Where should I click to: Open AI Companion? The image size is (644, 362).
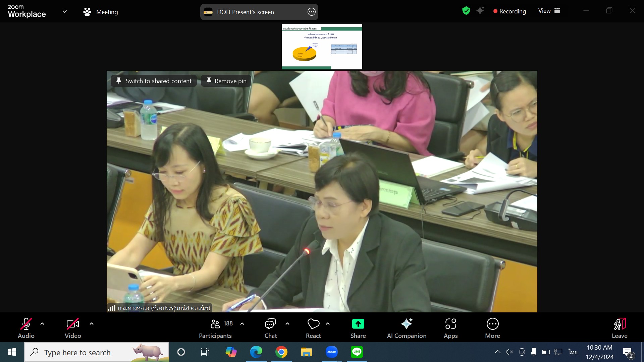point(407,324)
